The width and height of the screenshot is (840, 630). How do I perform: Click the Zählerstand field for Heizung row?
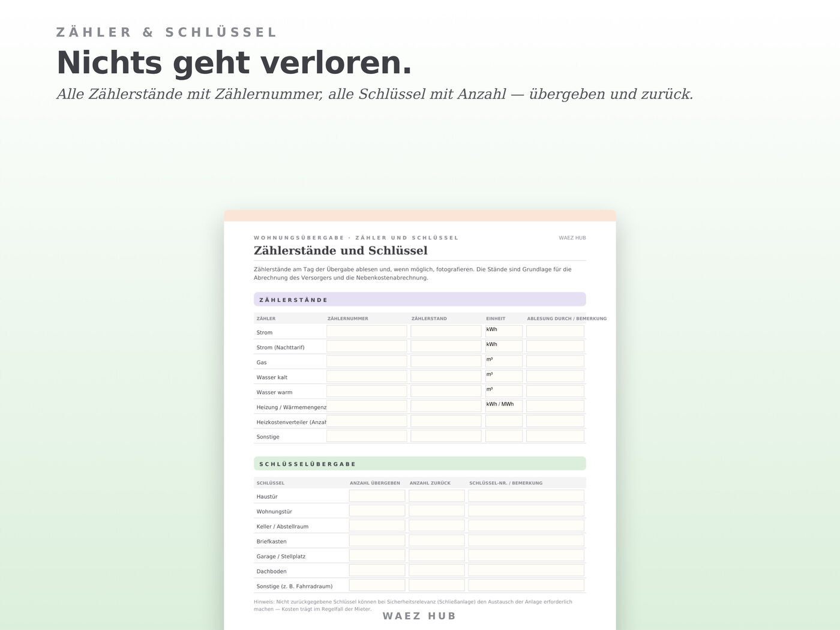(446, 406)
